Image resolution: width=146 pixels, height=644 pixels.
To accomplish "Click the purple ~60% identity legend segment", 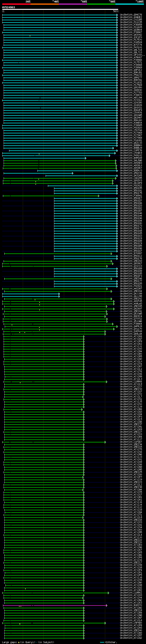I will [73, 4].
